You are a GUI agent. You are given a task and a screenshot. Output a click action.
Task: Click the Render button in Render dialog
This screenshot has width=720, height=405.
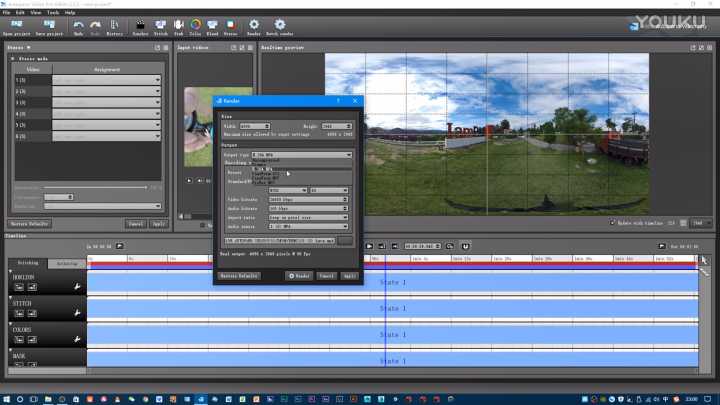299,276
